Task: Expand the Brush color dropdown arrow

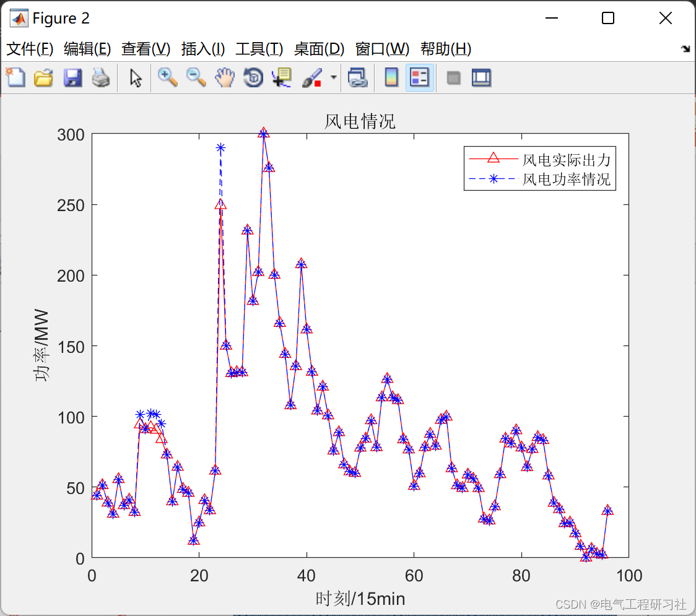Action: 333,77
